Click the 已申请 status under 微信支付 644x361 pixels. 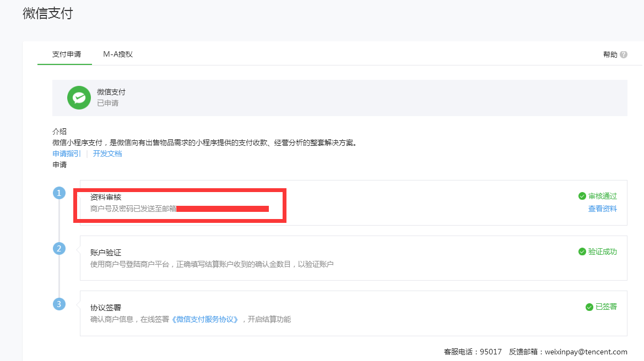108,103
